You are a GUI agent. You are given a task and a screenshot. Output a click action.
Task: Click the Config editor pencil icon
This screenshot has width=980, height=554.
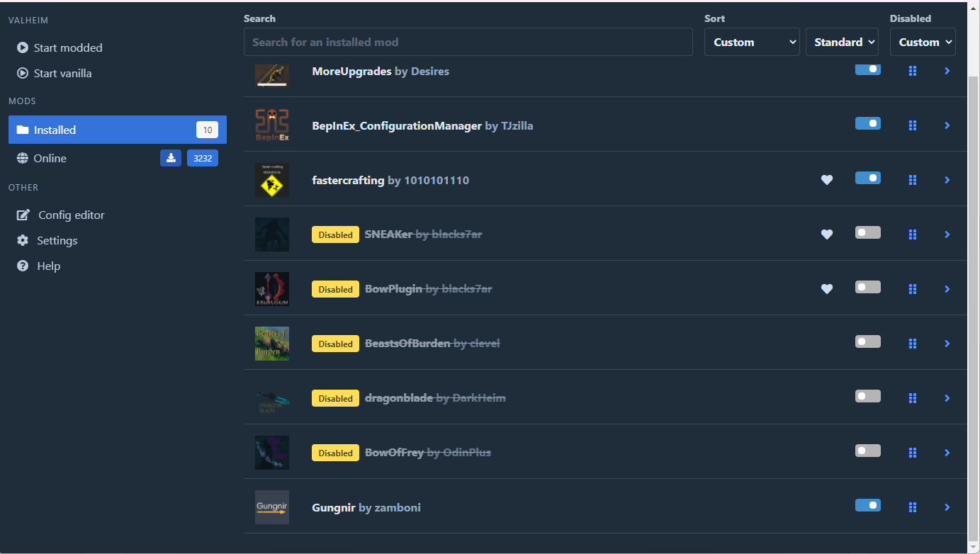tap(23, 215)
